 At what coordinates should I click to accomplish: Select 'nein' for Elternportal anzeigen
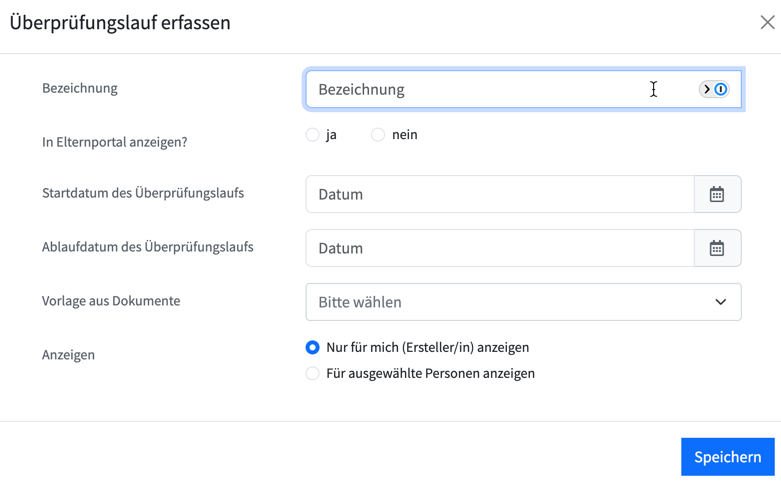click(x=378, y=135)
